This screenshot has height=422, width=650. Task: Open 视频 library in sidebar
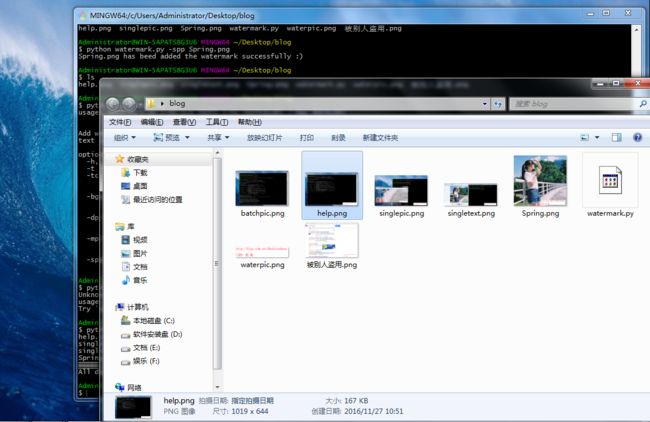point(140,240)
